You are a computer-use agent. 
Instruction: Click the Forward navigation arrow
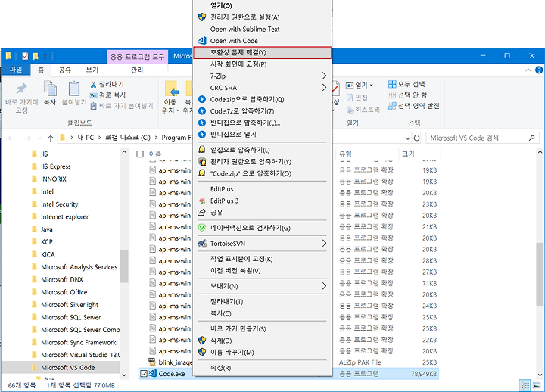pos(27,138)
